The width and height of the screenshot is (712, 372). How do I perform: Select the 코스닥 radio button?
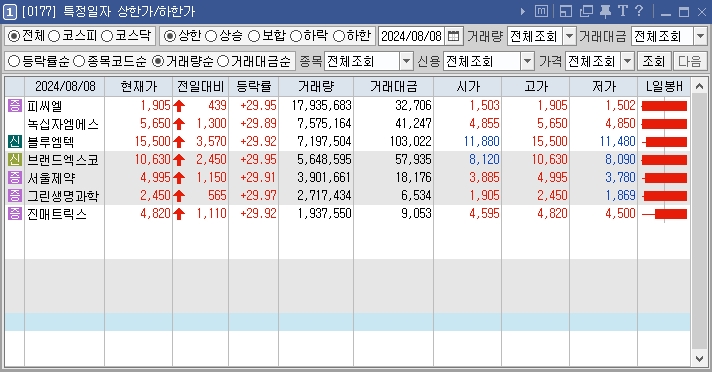107,36
